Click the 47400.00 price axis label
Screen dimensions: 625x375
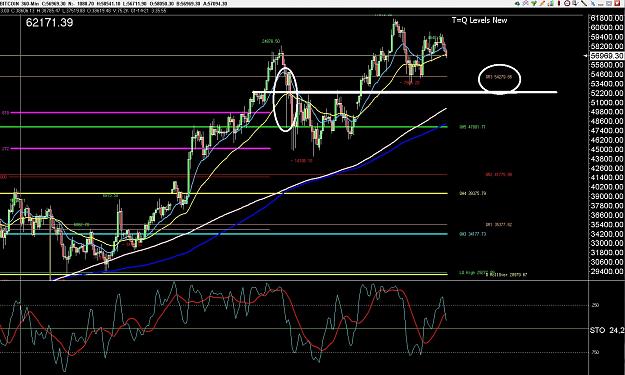point(607,130)
